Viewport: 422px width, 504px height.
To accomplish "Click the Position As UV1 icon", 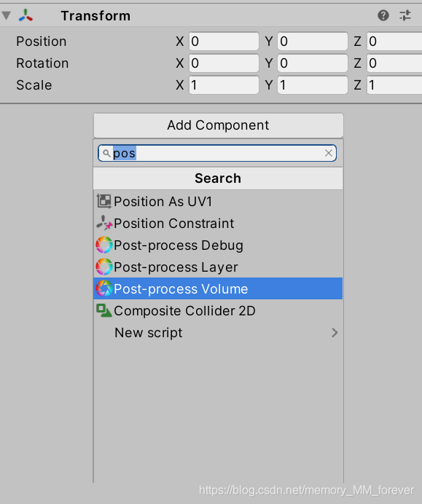I will click(104, 201).
